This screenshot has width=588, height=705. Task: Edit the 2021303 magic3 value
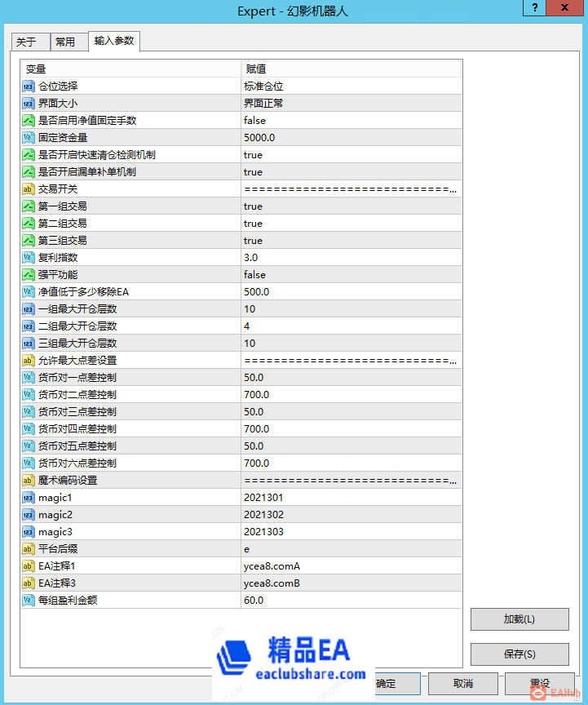[x=351, y=531]
